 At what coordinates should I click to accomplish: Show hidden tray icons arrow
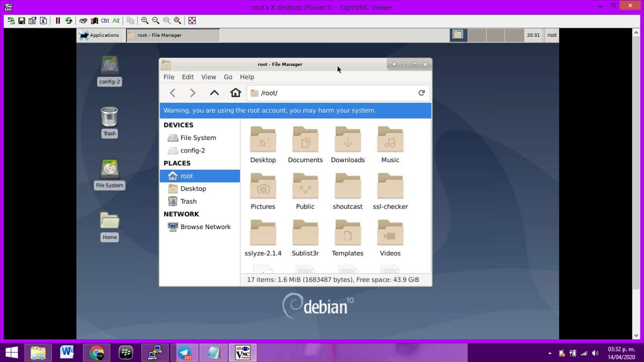(549, 353)
